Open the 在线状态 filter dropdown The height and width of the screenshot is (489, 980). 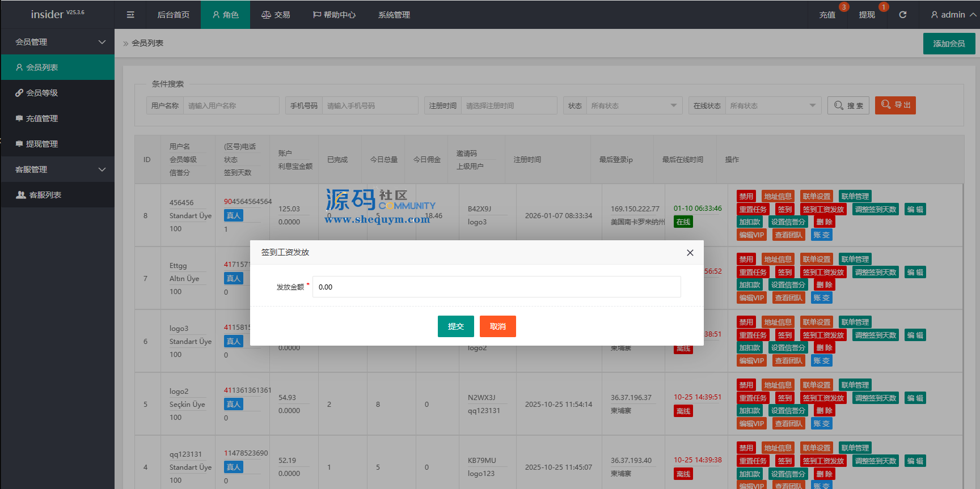point(772,105)
